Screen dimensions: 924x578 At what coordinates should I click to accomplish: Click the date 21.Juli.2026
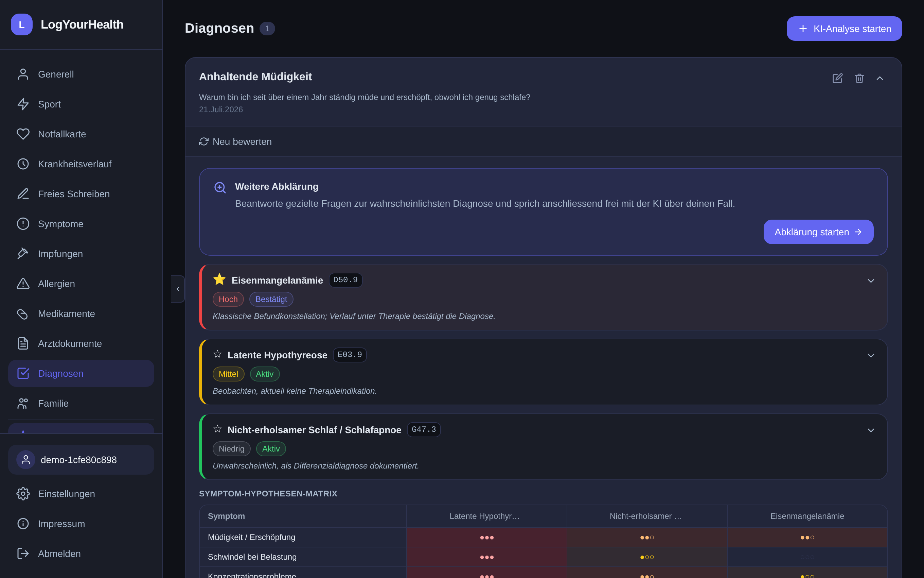pos(221,109)
